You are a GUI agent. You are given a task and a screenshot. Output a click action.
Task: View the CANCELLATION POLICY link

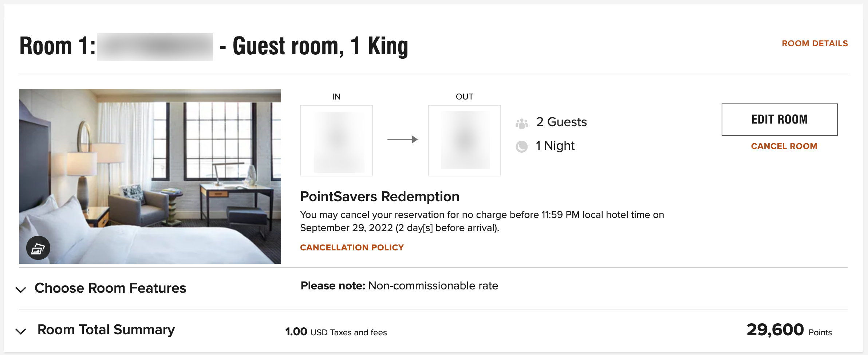(352, 247)
